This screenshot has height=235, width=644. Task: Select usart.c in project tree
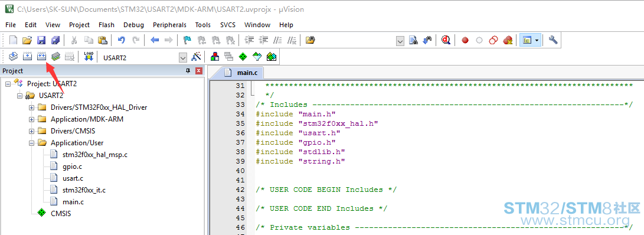point(73,178)
